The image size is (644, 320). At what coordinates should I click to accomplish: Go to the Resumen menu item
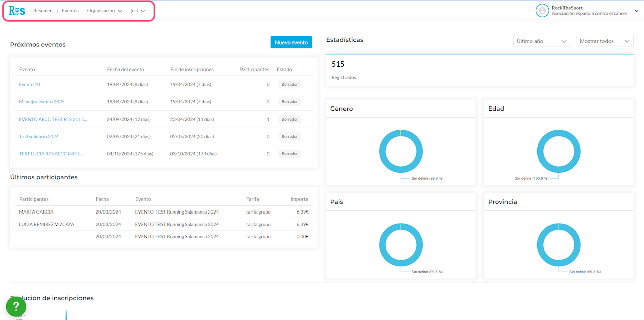(43, 11)
